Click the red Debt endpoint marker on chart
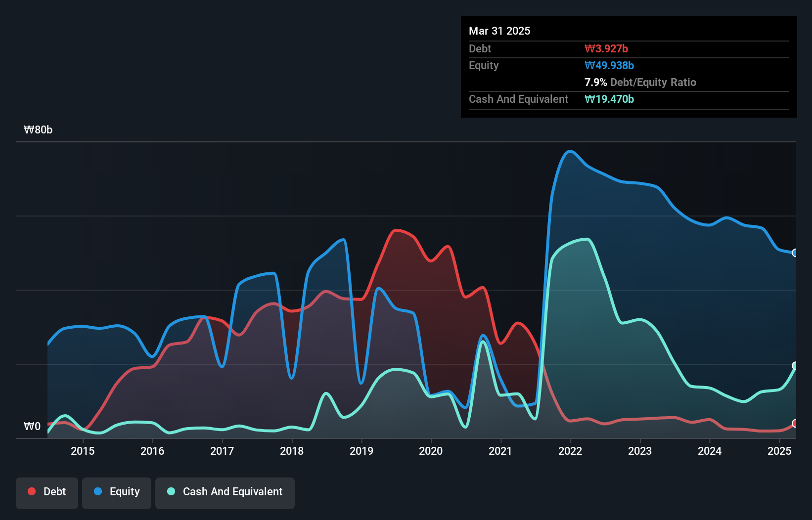Viewport: 812px width, 520px height. tap(795, 424)
